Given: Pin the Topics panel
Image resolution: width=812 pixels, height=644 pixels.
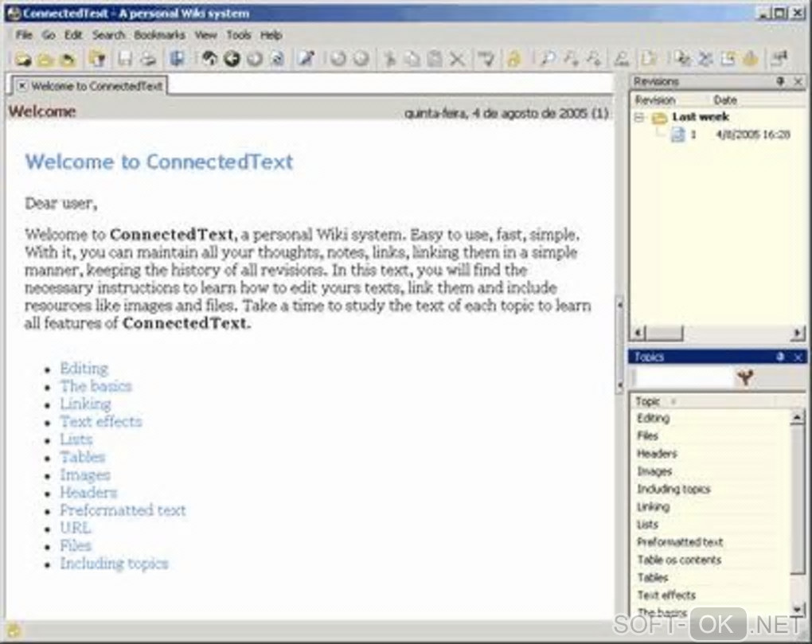Looking at the screenshot, I should point(780,357).
